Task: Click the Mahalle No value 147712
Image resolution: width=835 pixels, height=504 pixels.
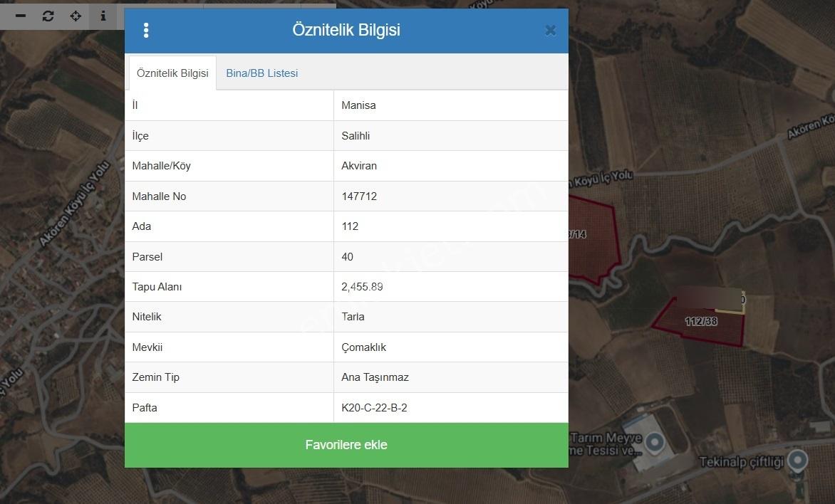Action: tap(359, 196)
